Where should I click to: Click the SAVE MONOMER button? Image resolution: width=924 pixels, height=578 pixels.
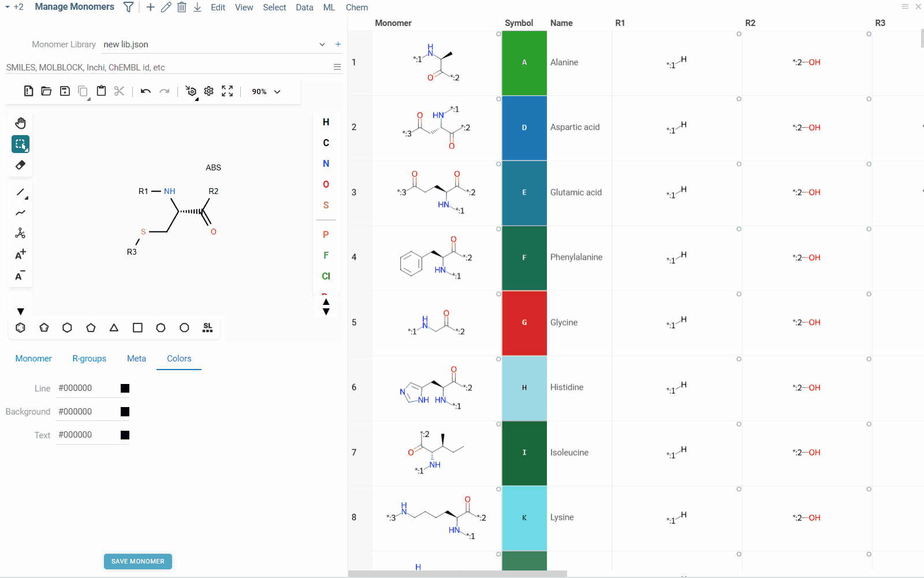click(137, 561)
